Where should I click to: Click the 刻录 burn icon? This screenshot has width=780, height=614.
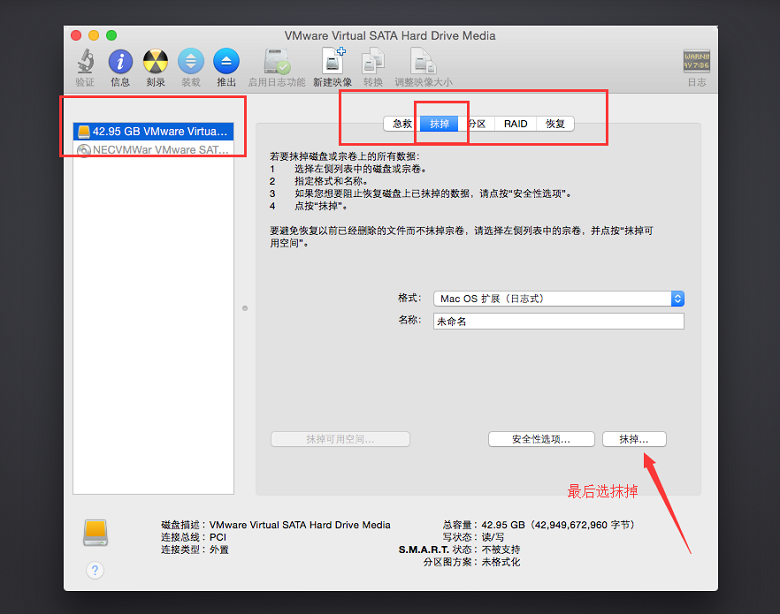[155, 62]
